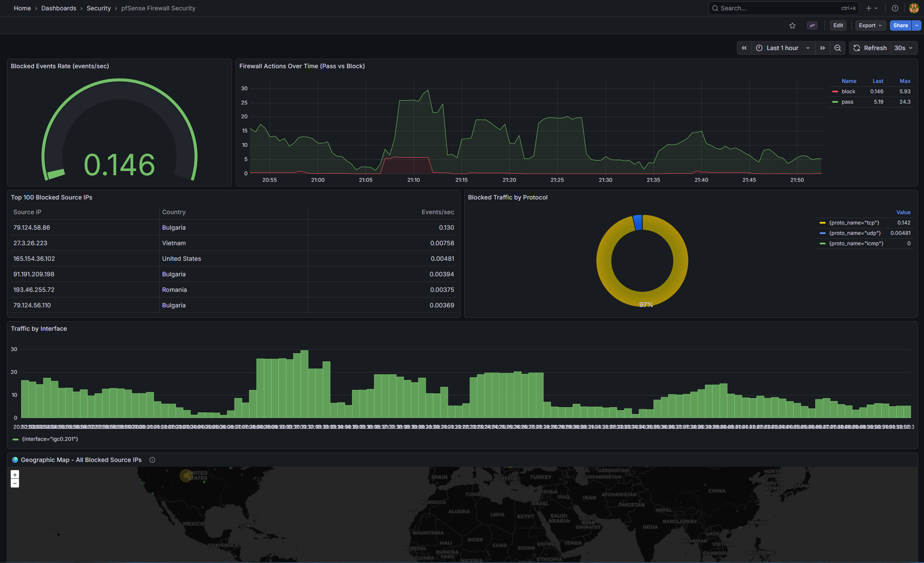Click the tcp legend color swatch
The height and width of the screenshot is (563, 924).
pyautogui.click(x=823, y=223)
